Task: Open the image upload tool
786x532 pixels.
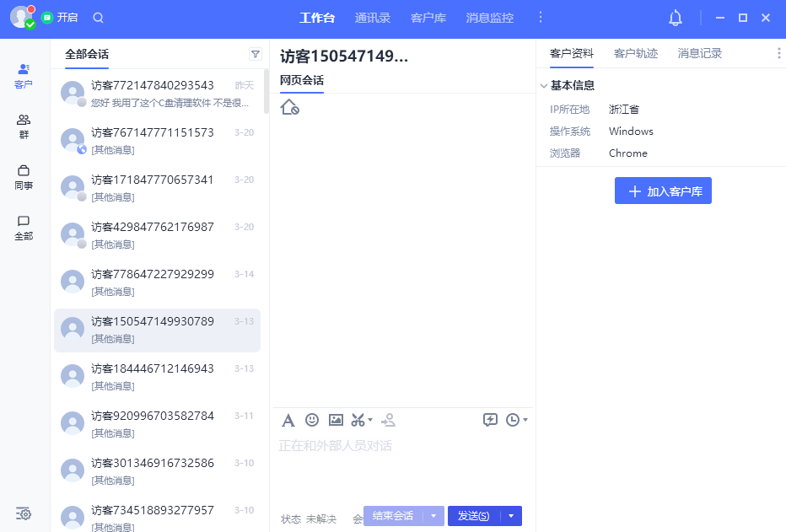Action: coord(336,419)
